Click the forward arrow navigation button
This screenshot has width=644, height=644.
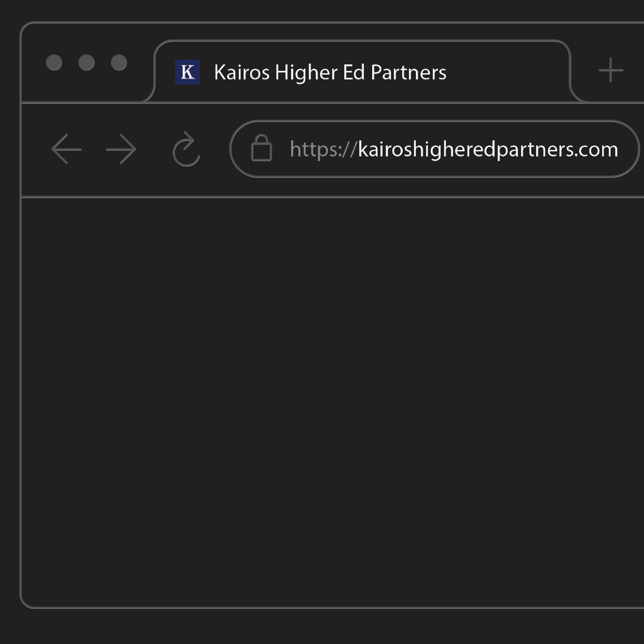(x=121, y=149)
